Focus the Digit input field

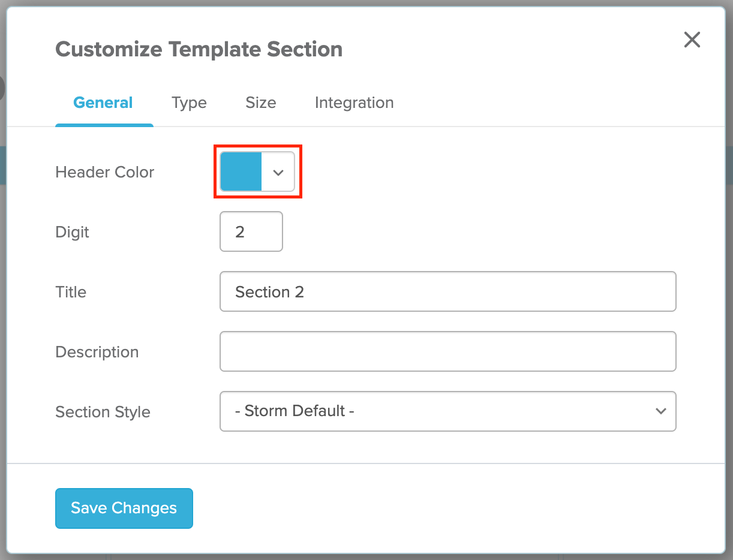click(251, 231)
